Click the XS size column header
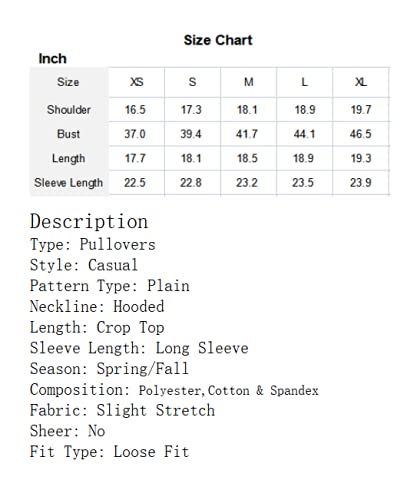This screenshot has height=500, width=417. [136, 82]
